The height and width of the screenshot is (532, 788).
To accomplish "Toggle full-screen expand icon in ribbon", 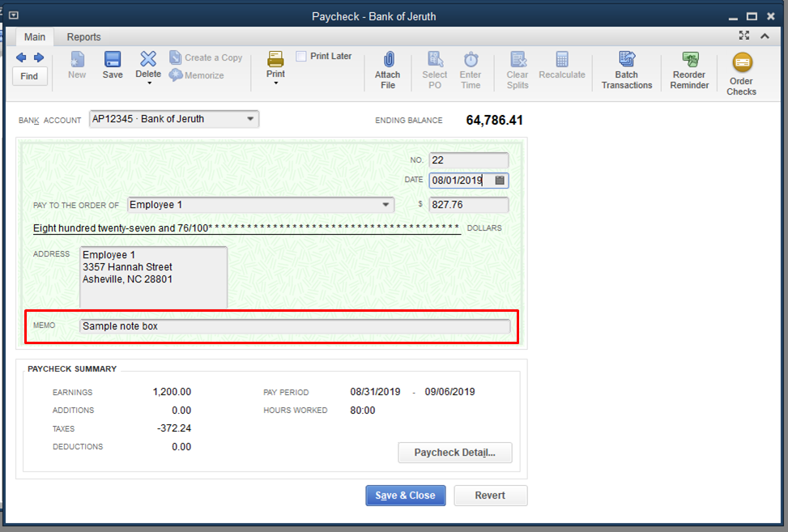I will tap(744, 35).
